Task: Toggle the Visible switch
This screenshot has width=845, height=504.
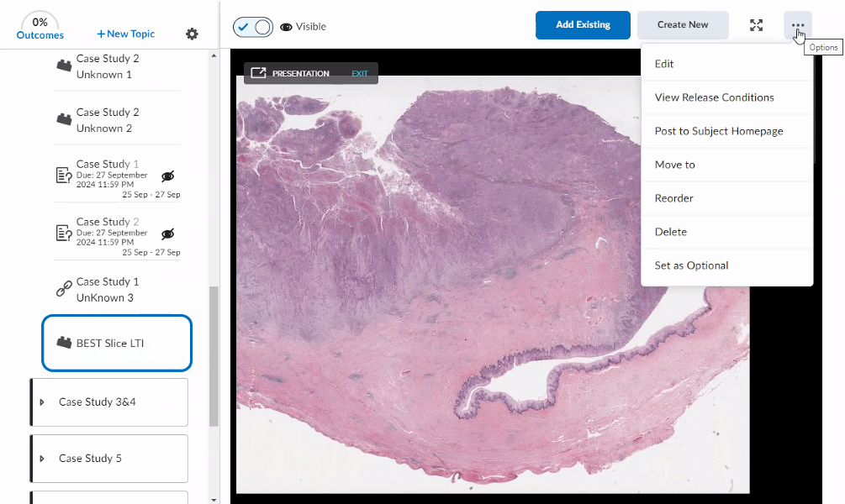Action: [x=253, y=27]
